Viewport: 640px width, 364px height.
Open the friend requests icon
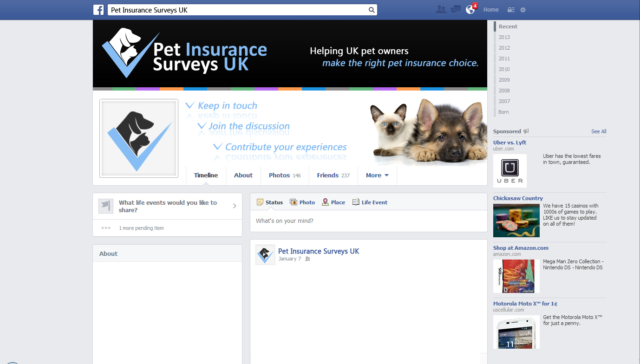click(x=441, y=10)
